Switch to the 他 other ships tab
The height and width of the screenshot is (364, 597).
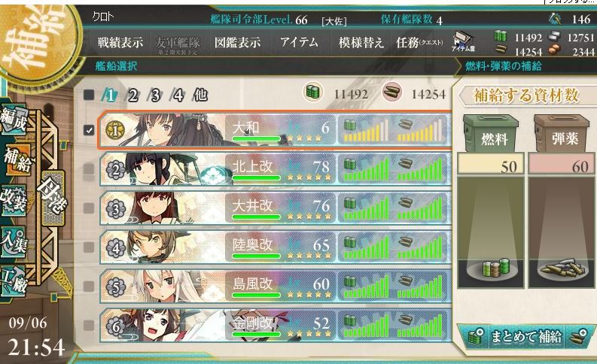201,95
